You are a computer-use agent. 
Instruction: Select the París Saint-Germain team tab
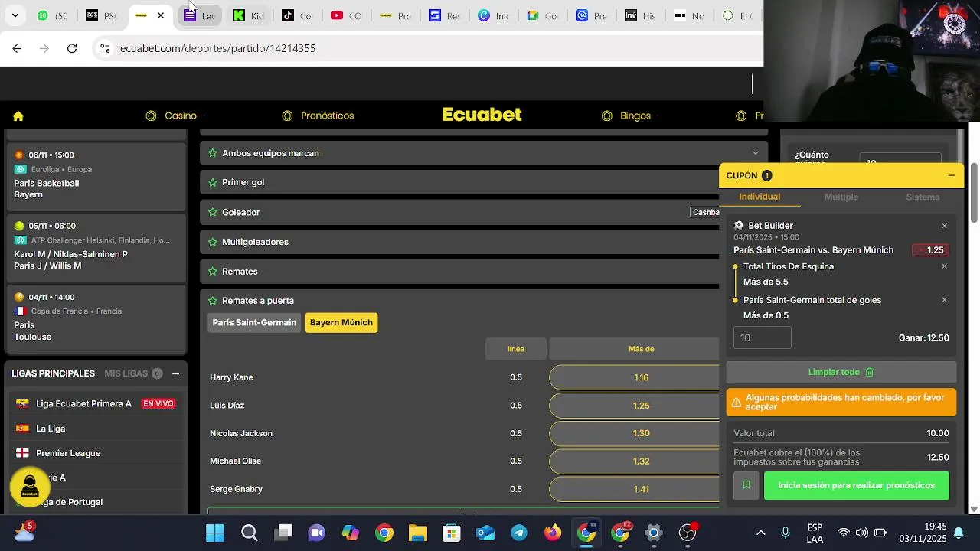coord(254,323)
